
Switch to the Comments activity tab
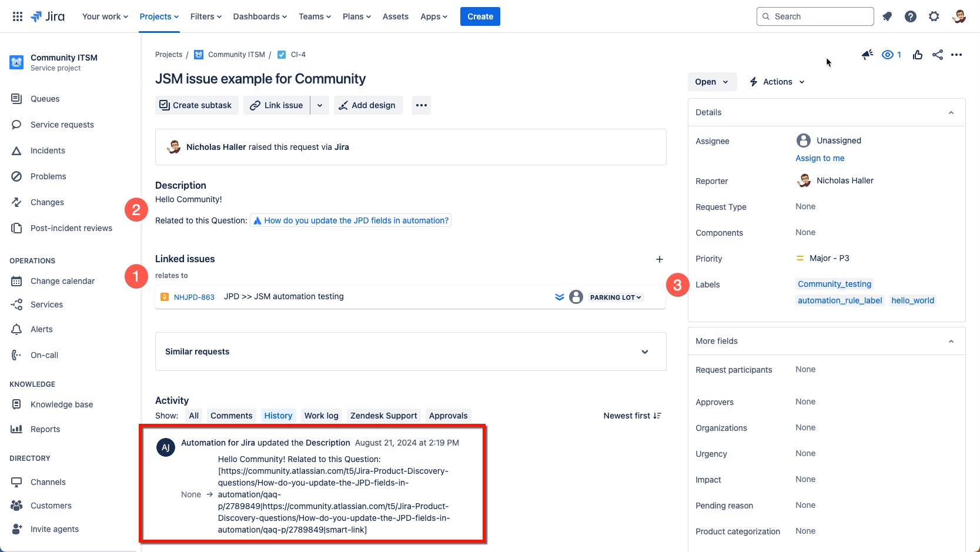pyautogui.click(x=231, y=415)
